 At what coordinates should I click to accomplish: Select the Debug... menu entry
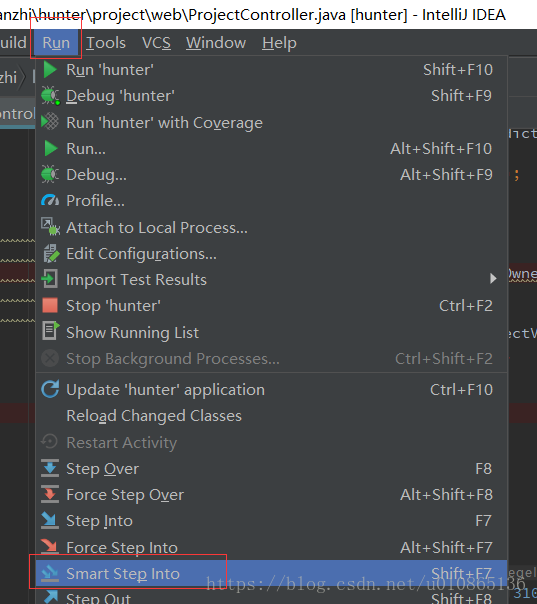pyautogui.click(x=271, y=175)
